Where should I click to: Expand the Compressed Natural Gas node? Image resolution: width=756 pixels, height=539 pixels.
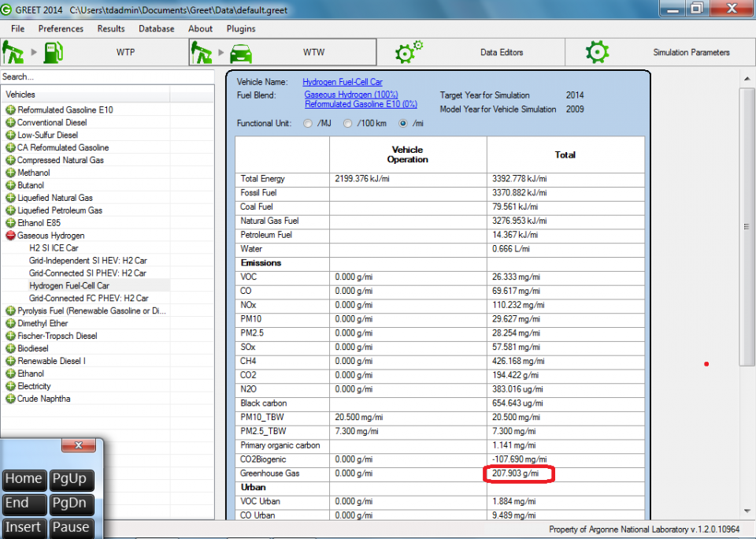(11, 160)
